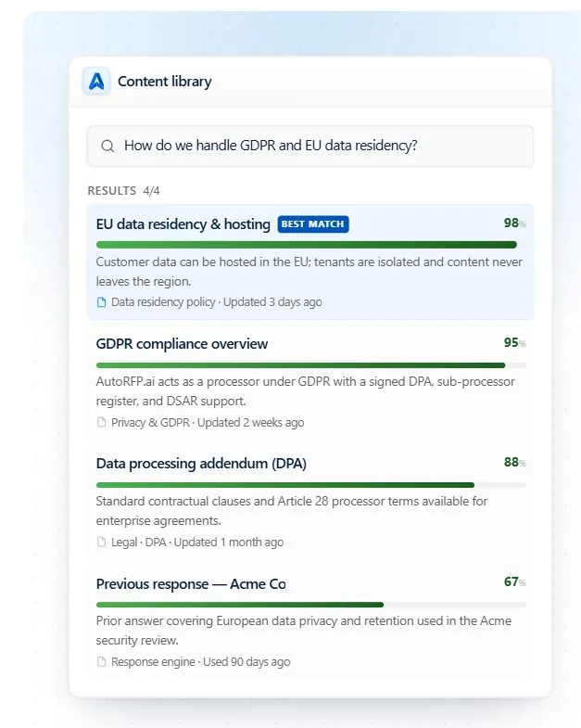Click the 95% match score
Screen dimensions: 581x728
pyautogui.click(x=514, y=342)
